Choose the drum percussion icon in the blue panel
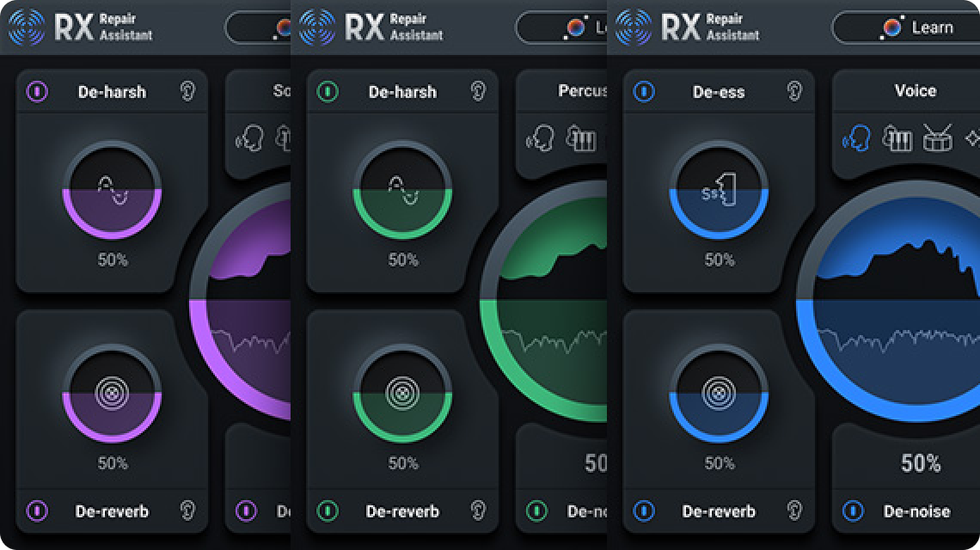Viewport: 980px width, 550px height. [x=938, y=138]
